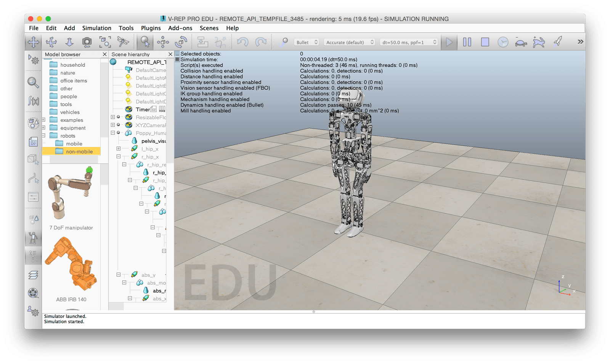
Task: Stop the simulation with the square button
Action: (485, 42)
